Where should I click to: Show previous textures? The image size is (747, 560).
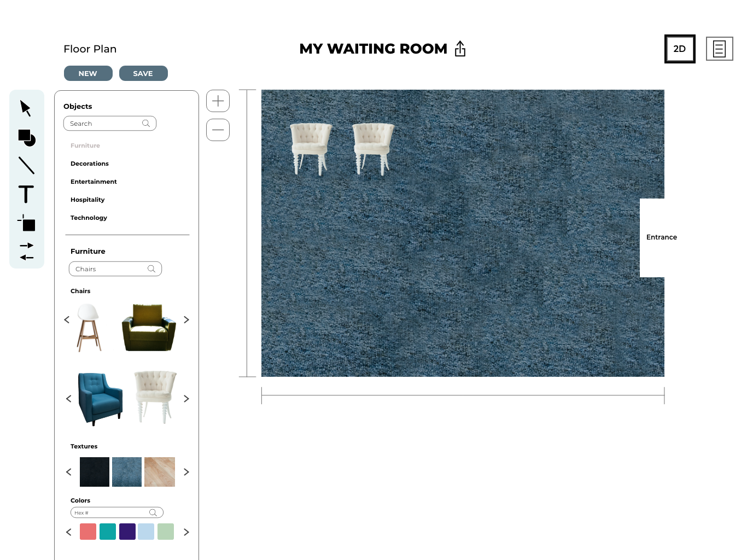(68, 472)
